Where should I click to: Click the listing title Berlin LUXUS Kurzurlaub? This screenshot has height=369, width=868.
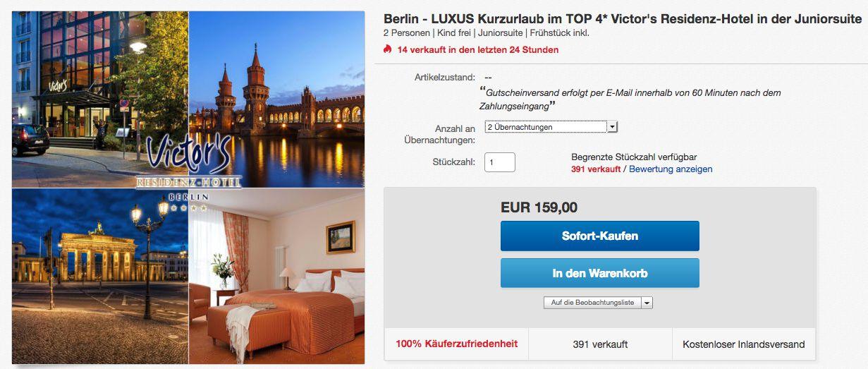pos(623,19)
